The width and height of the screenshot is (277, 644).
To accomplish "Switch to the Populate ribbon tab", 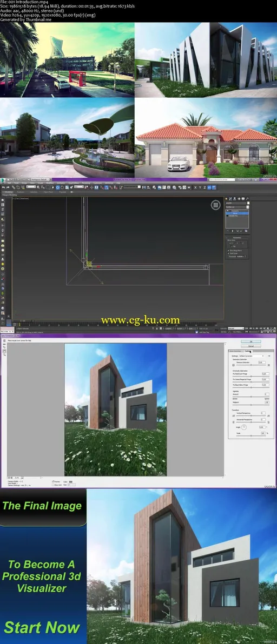I will point(62,192).
